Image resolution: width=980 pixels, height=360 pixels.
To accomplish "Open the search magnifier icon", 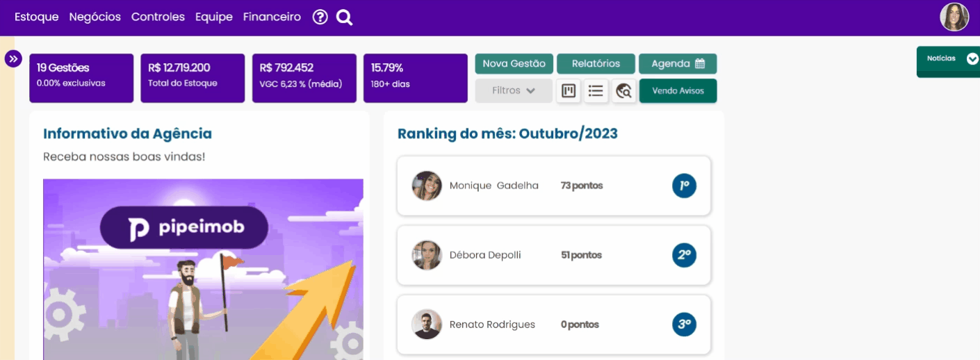I will click(345, 17).
